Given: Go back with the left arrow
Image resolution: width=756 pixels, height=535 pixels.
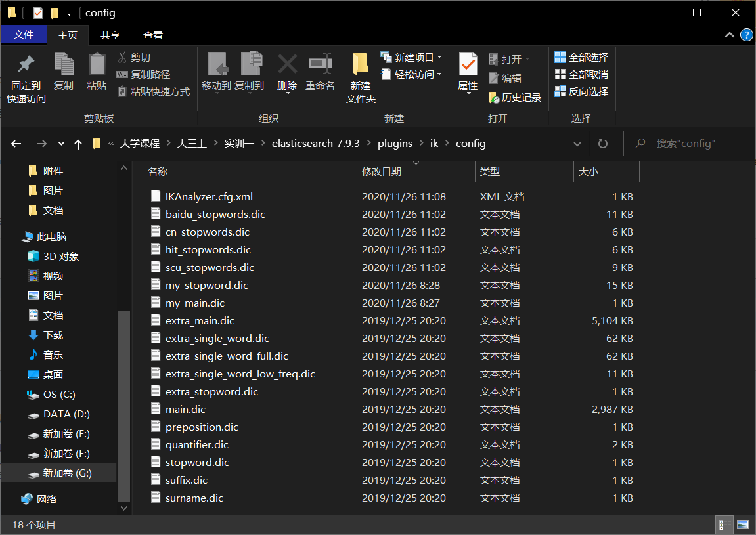Looking at the screenshot, I should pyautogui.click(x=16, y=144).
